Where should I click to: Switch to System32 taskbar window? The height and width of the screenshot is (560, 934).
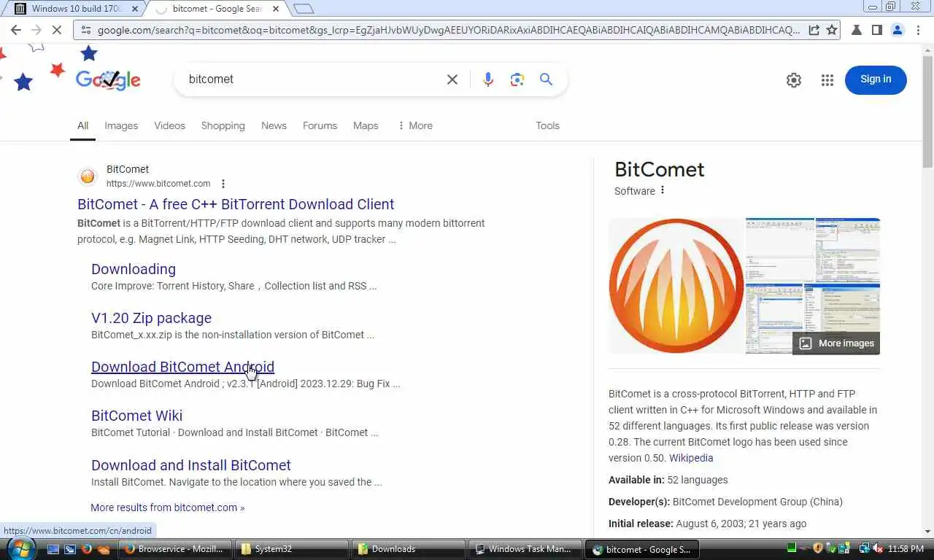(x=292, y=549)
